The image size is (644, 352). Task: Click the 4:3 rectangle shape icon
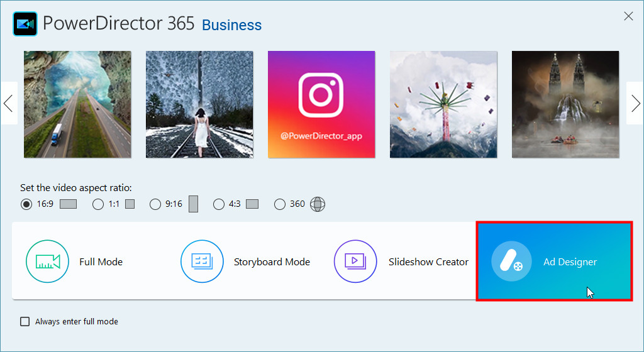[252, 204]
